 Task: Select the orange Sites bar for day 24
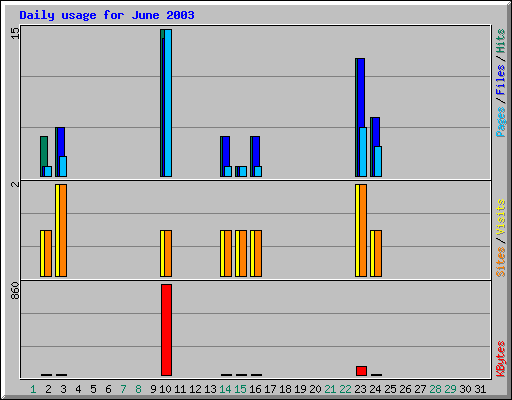click(x=378, y=253)
